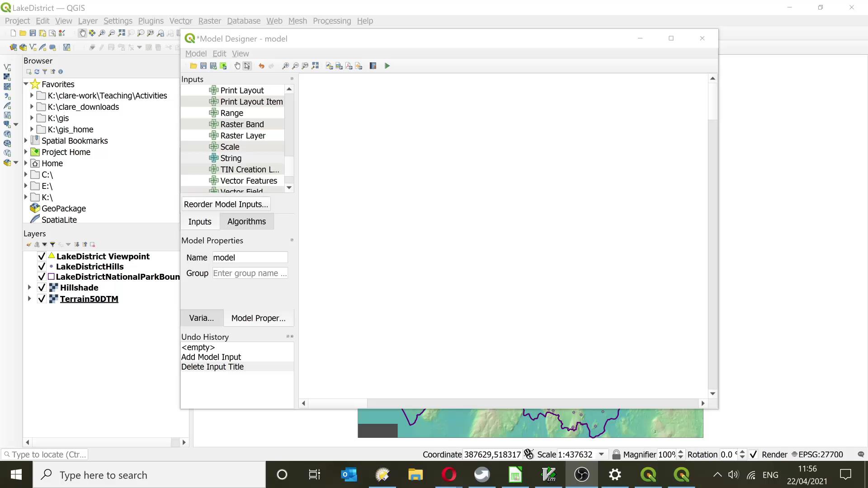Run the model with the green play icon
This screenshot has width=868, height=488.
(387, 66)
